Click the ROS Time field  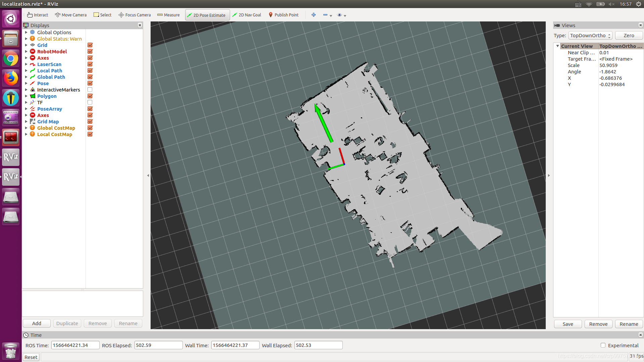pyautogui.click(x=75, y=345)
